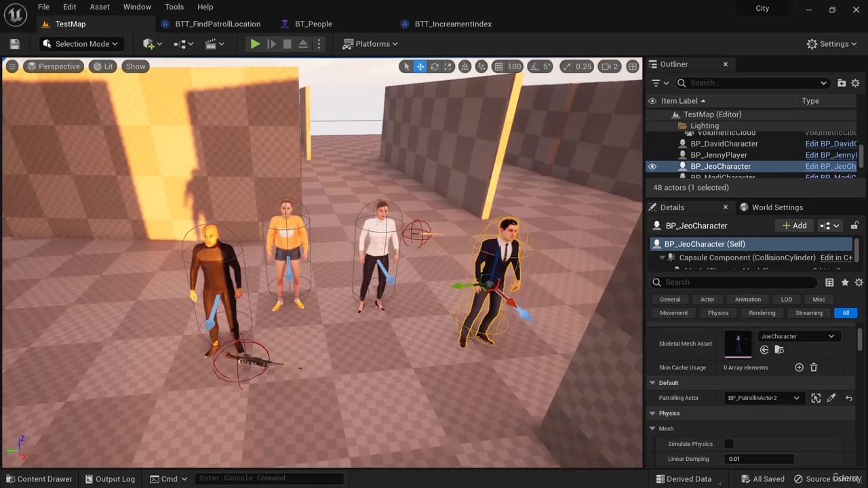Open the Settings dropdown
The height and width of the screenshot is (488, 868).
[832, 44]
